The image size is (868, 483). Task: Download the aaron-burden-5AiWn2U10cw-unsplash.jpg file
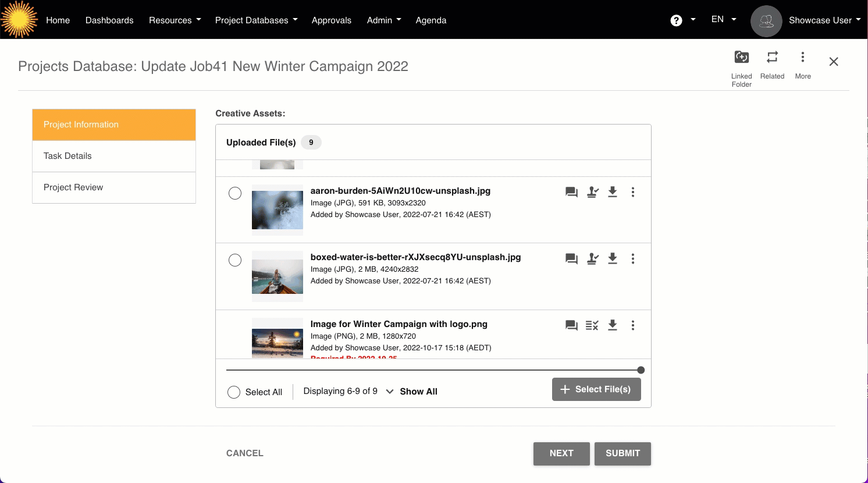pyautogui.click(x=613, y=192)
